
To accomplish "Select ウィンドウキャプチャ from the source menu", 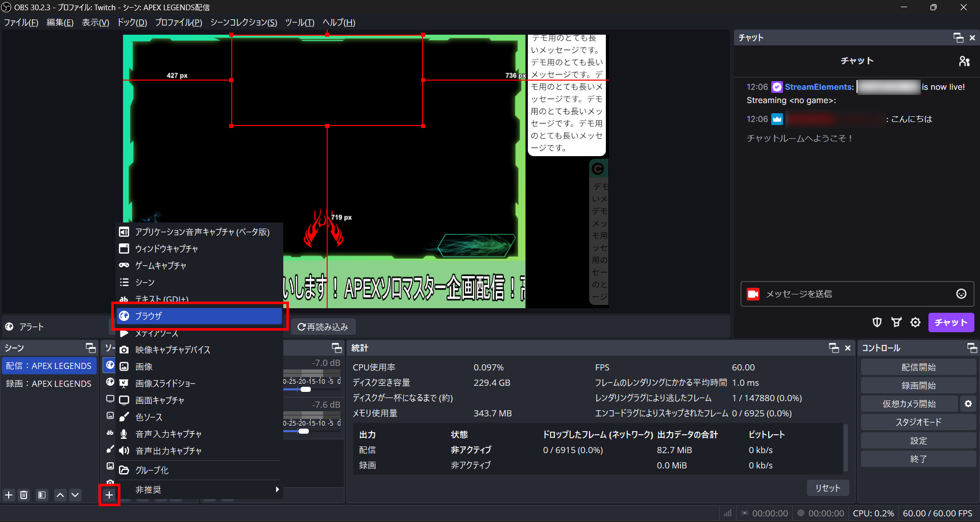I will [199, 249].
